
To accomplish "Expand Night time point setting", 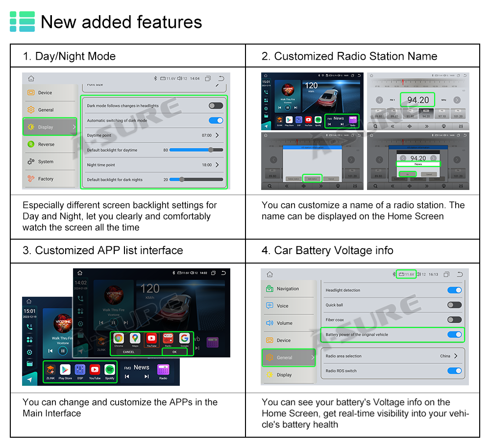I will point(217,165).
